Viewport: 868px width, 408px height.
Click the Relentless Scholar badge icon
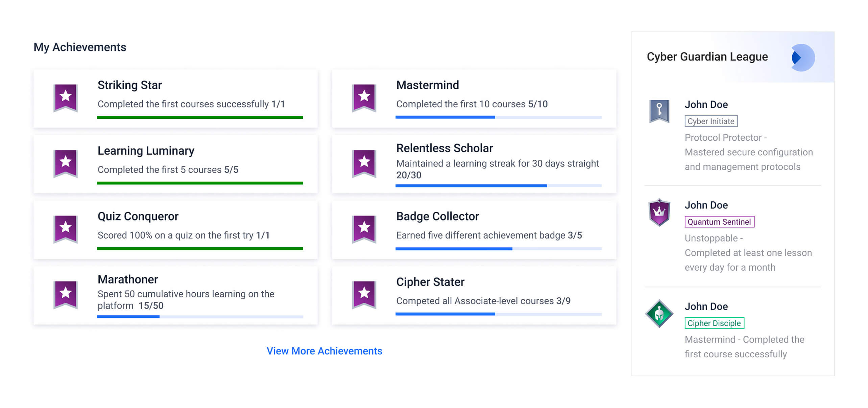click(x=364, y=163)
